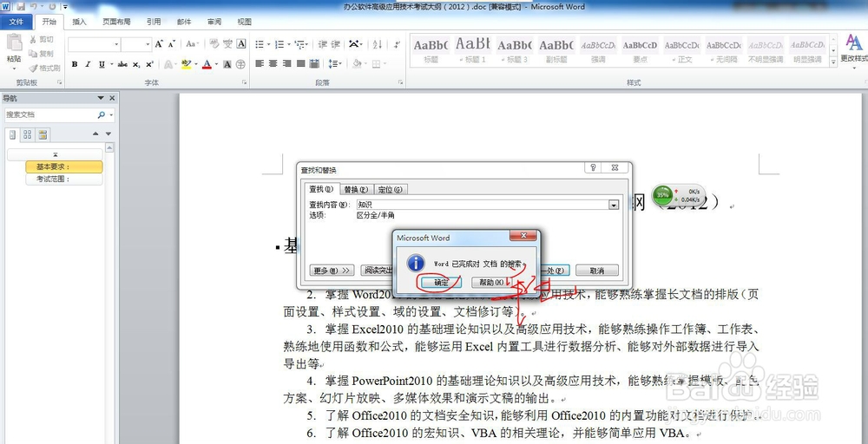
Task: Click the Multilevel List icon
Action: [x=299, y=43]
